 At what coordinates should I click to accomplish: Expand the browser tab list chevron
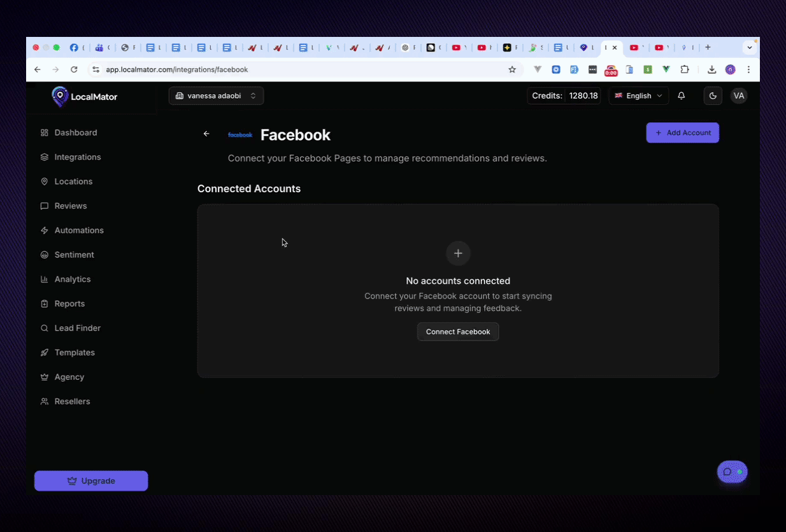point(750,48)
